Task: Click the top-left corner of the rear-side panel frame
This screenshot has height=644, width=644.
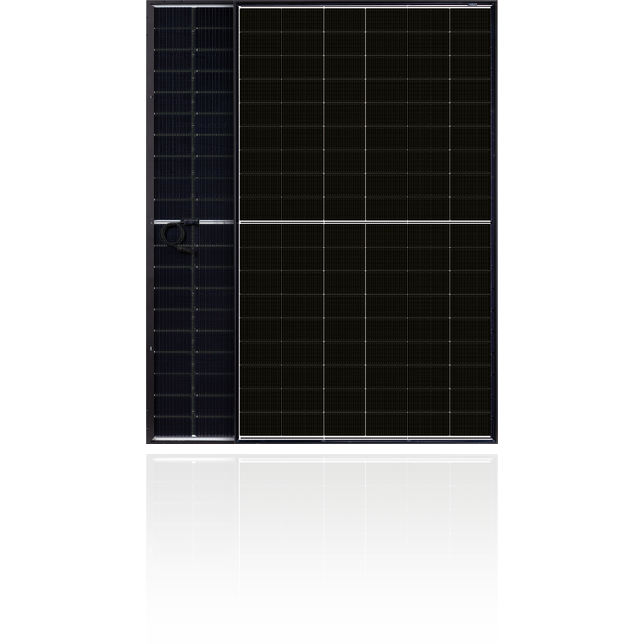Action: click(152, 7)
